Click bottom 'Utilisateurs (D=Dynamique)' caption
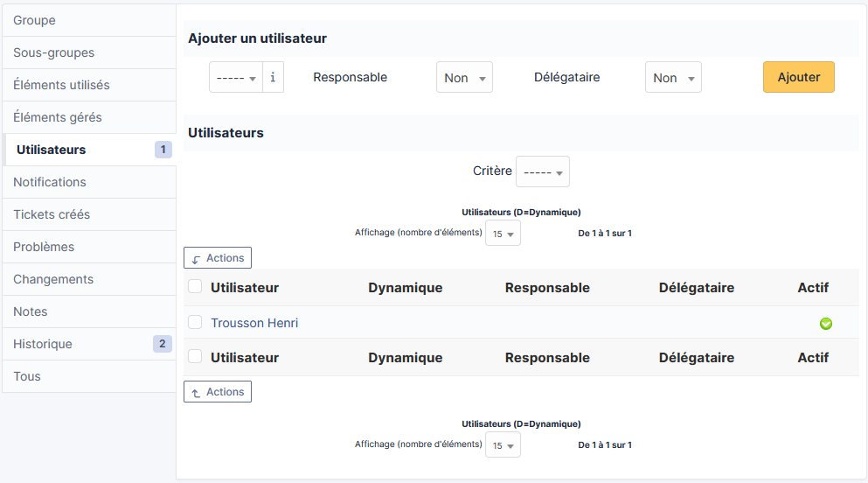Image resolution: width=868 pixels, height=483 pixels. pyautogui.click(x=521, y=423)
